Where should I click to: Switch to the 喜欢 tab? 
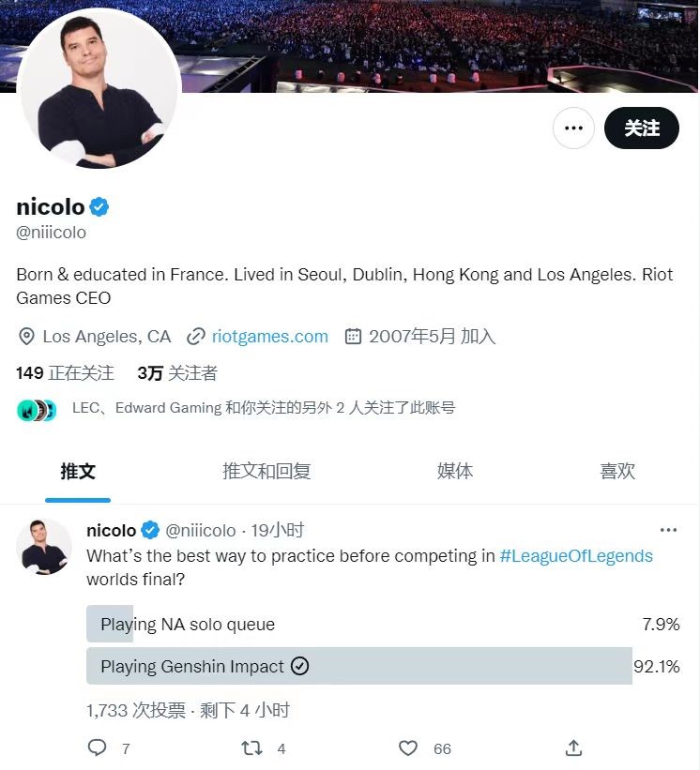pyautogui.click(x=617, y=471)
